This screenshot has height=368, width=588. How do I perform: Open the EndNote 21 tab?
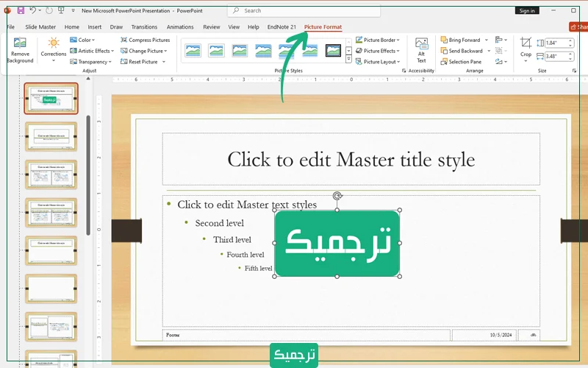tap(282, 27)
